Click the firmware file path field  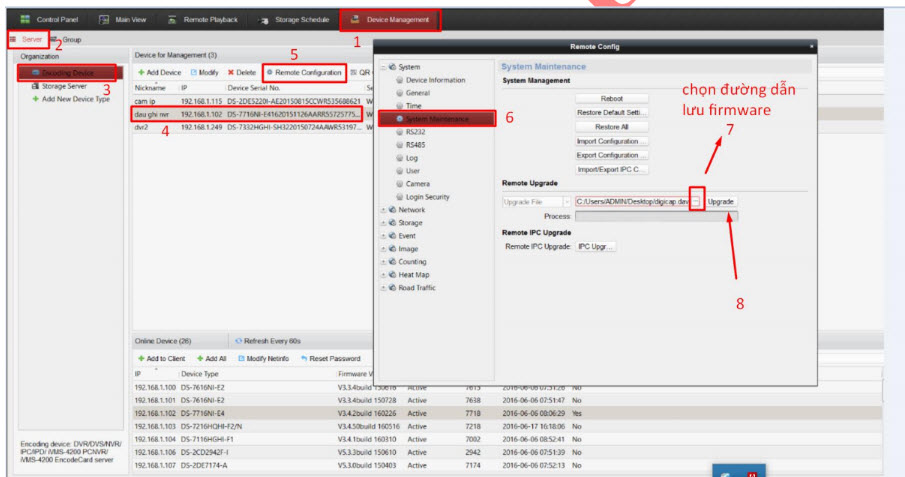pyautogui.click(x=631, y=201)
